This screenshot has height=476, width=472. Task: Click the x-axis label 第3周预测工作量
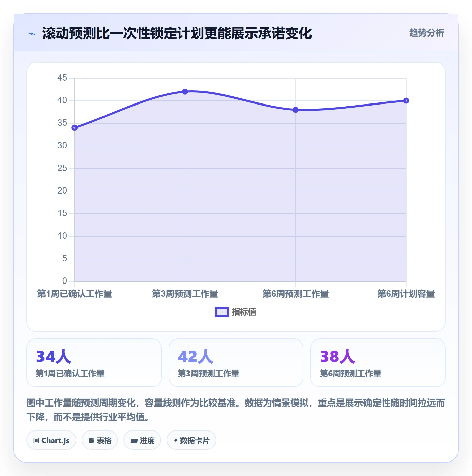pyautogui.click(x=185, y=294)
